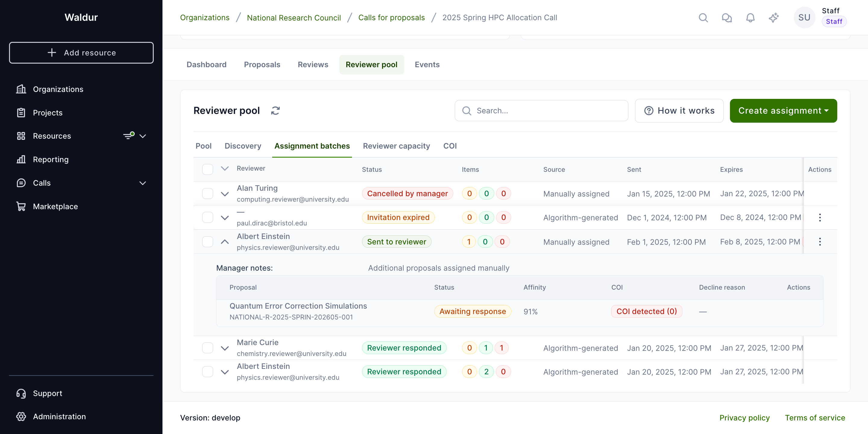Screen dimensions: 868x434
Task: Open the notifications bell
Action: click(750, 17)
